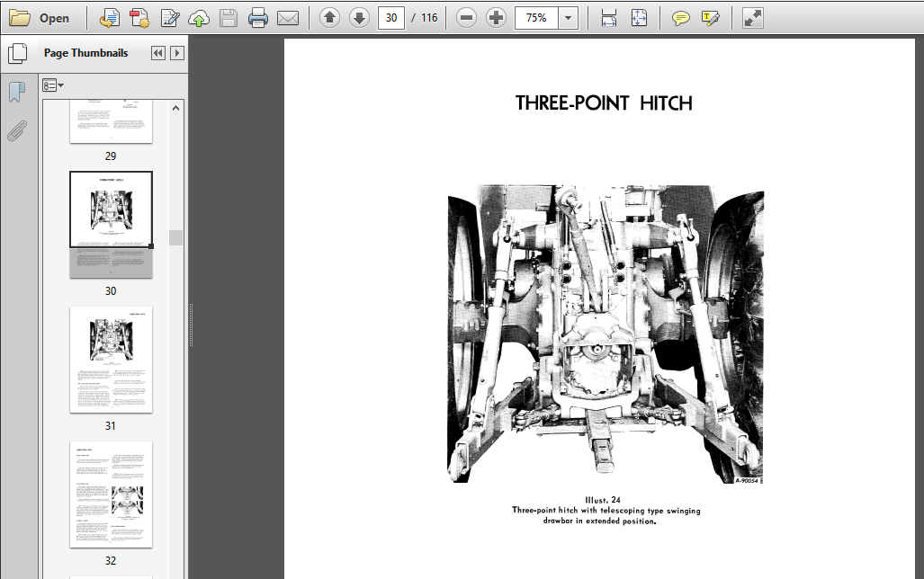Click the navigation pane divider grip

191,325
